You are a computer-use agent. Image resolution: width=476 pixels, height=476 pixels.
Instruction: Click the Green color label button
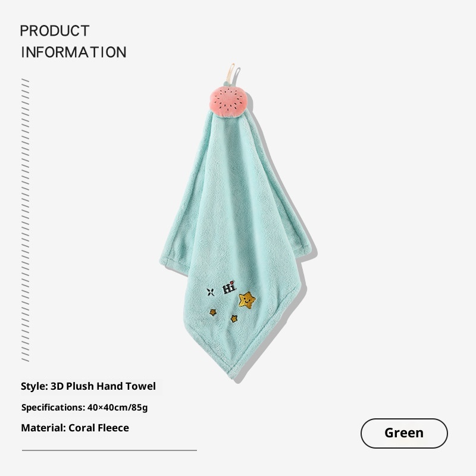tap(404, 433)
